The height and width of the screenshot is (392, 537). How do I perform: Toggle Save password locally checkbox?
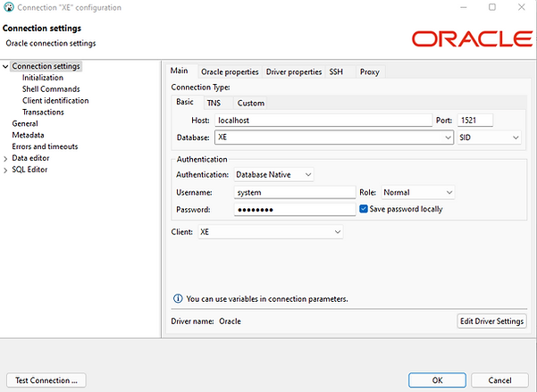[x=364, y=209]
